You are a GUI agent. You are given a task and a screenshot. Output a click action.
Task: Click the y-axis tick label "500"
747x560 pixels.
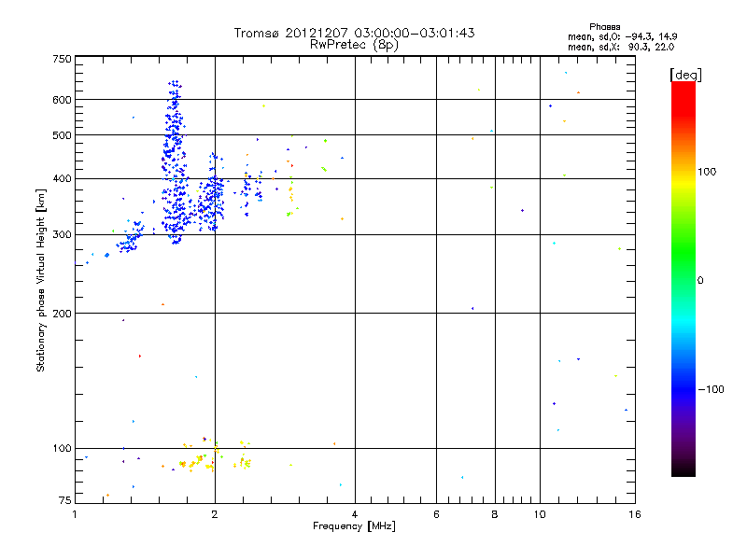click(x=62, y=135)
